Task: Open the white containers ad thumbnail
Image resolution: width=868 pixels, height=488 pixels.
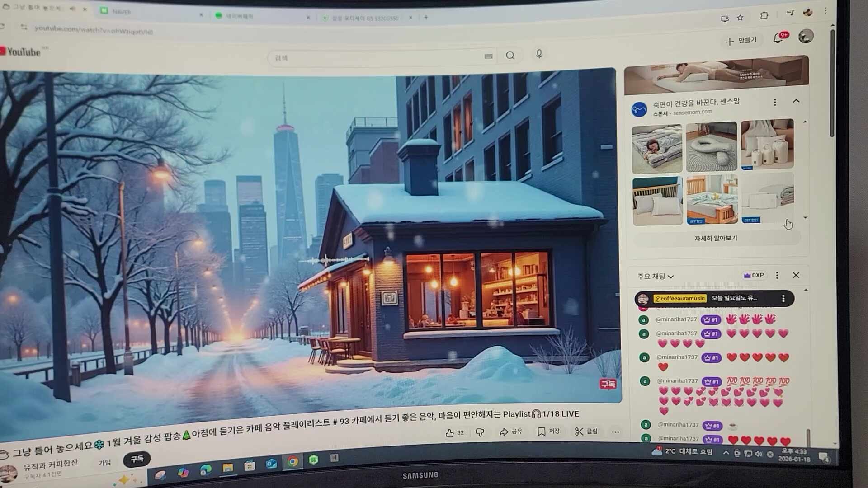Action: point(767,144)
